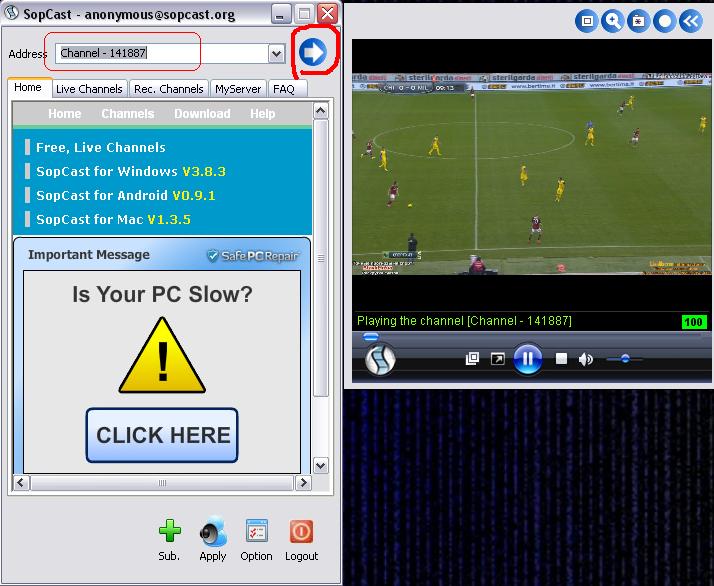The height and width of the screenshot is (586, 714).
Task: Click the horizontal scrollbar right arrow
Action: pos(303,483)
